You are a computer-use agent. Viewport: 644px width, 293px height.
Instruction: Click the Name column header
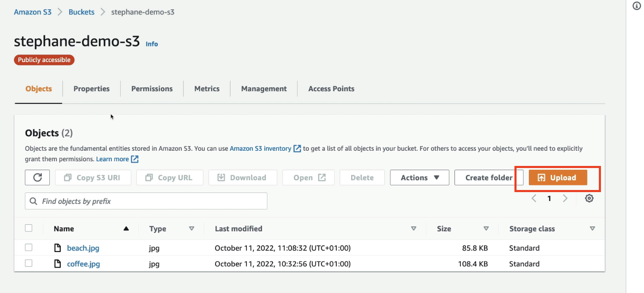(64, 229)
